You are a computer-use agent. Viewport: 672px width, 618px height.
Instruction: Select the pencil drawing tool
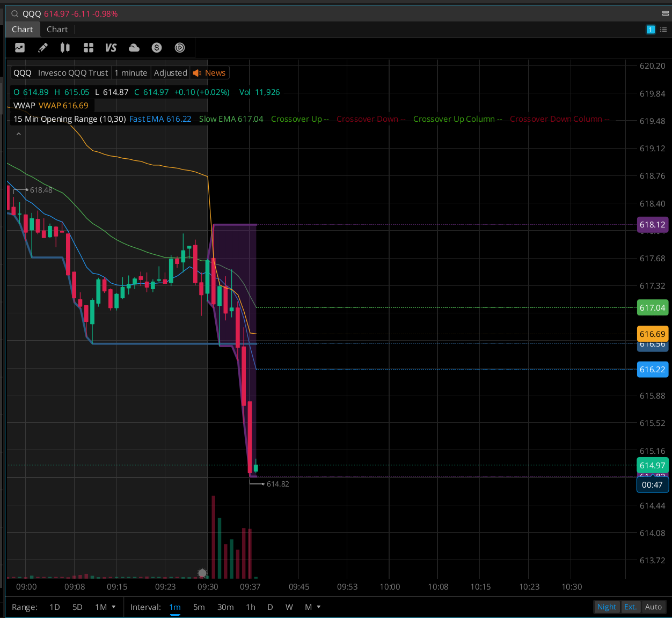43,48
